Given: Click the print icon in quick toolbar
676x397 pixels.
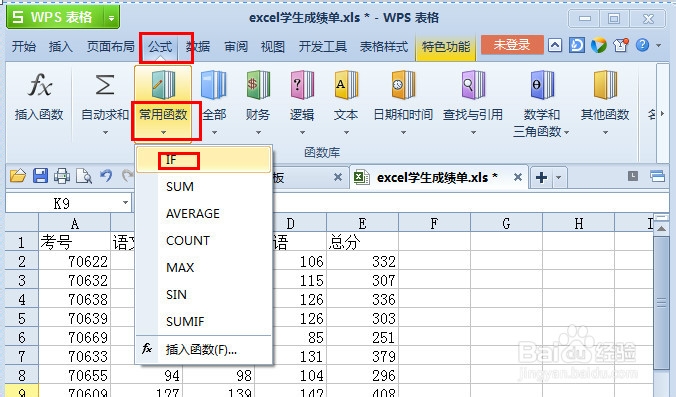Looking at the screenshot, I should [62, 176].
